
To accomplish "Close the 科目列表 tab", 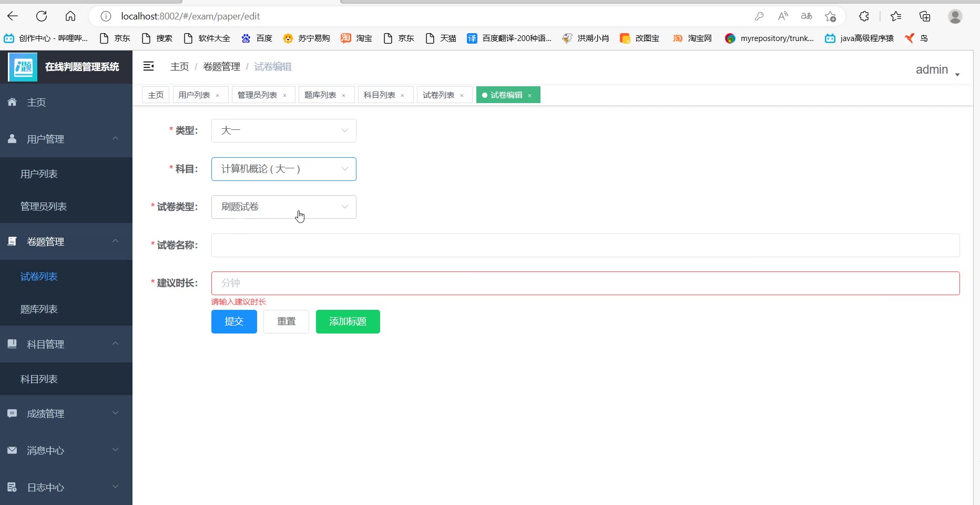I will pyautogui.click(x=402, y=95).
